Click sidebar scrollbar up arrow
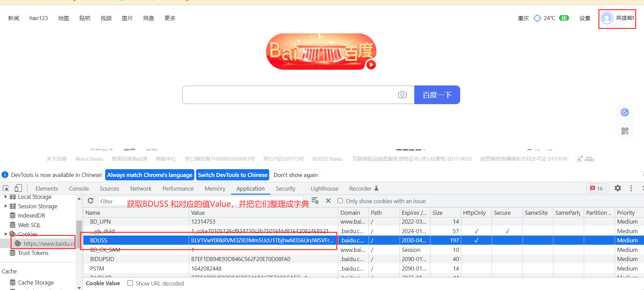 [x=79, y=198]
